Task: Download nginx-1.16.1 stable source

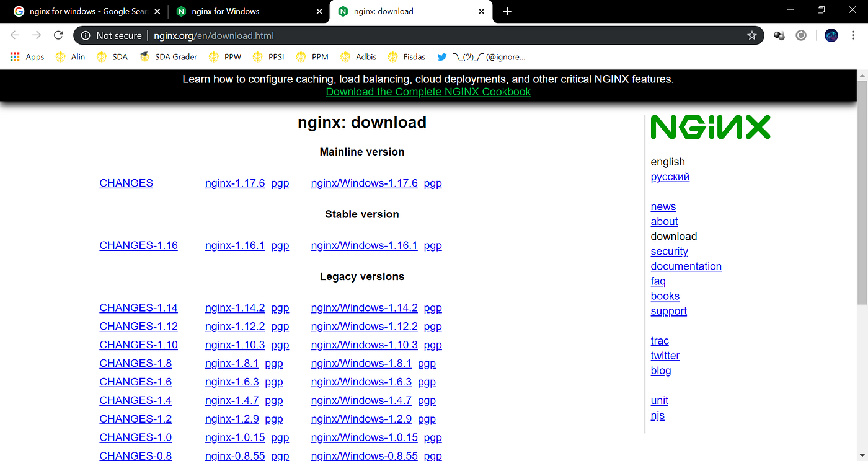Action: [x=235, y=245]
